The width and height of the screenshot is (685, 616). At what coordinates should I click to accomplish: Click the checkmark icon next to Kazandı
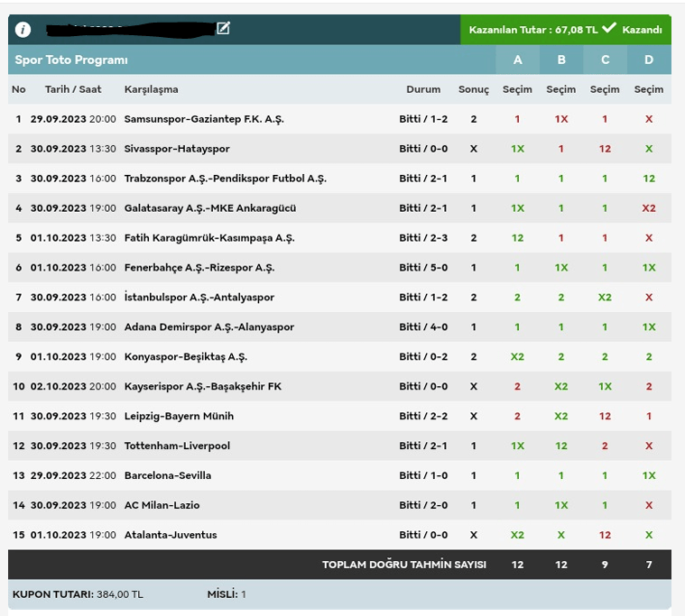coord(609,29)
